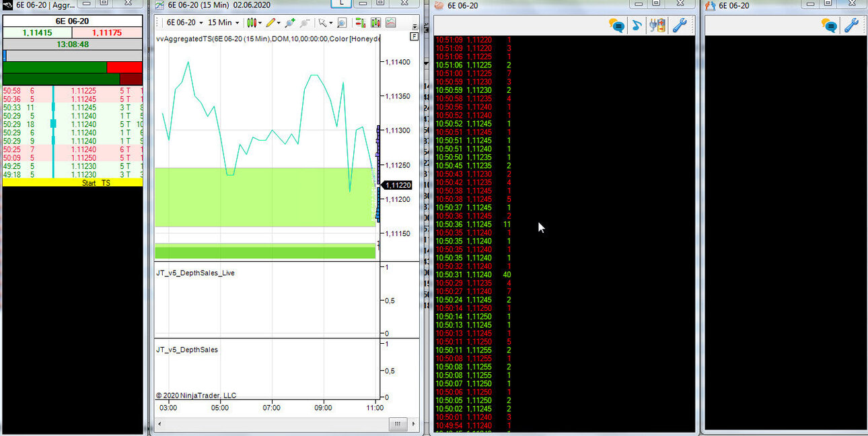Click the 13:08:48 clock field

pyautogui.click(x=73, y=44)
